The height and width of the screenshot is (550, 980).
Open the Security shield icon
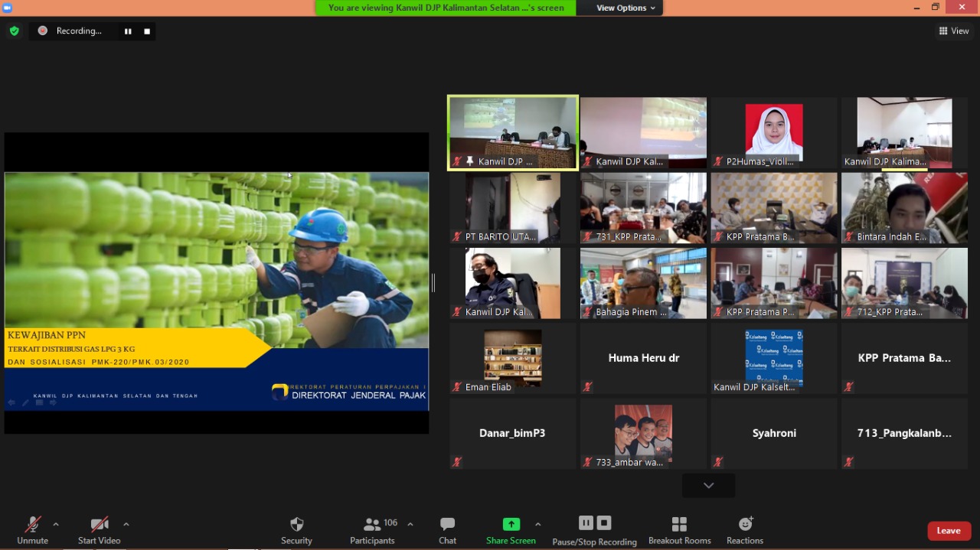[296, 525]
